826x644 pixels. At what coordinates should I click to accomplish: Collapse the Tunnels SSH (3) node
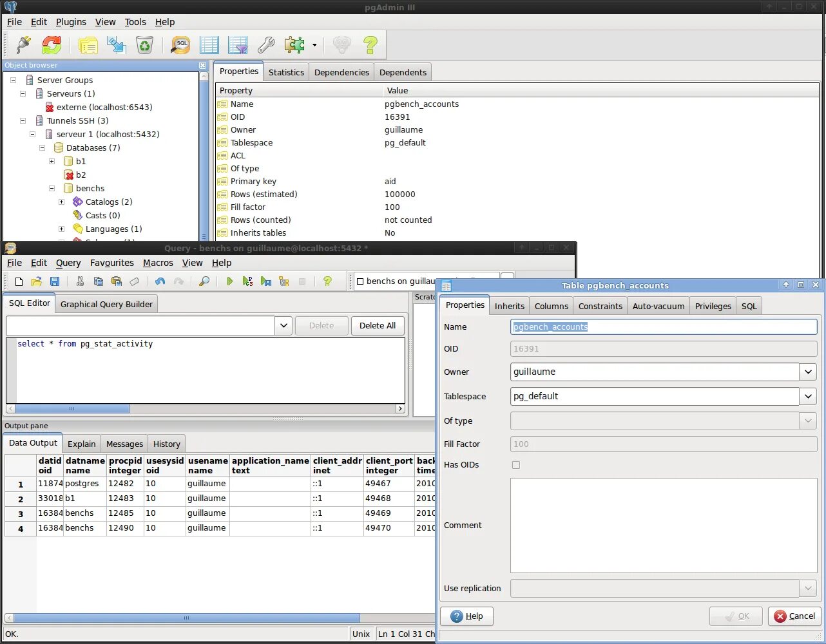click(x=23, y=120)
